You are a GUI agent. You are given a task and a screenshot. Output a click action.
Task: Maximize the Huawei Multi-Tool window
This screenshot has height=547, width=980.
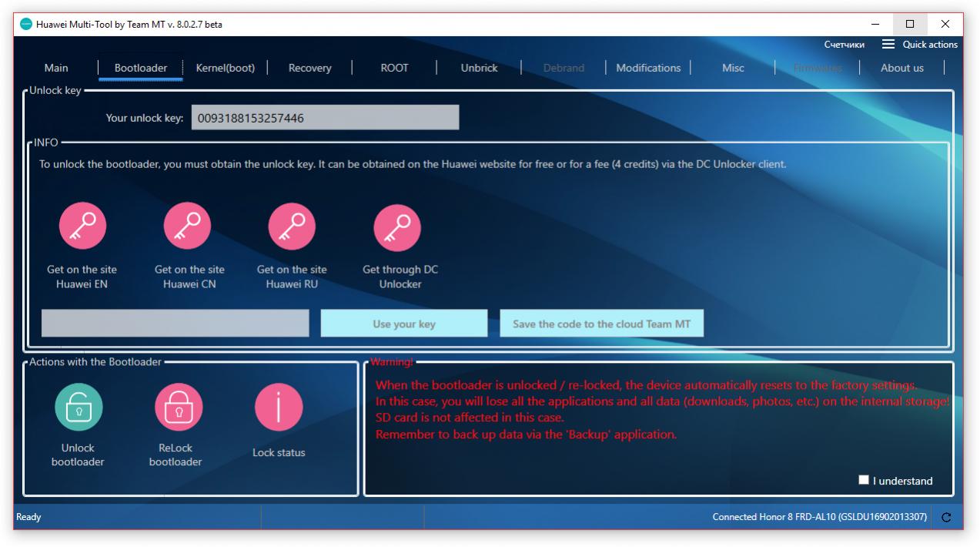point(910,24)
